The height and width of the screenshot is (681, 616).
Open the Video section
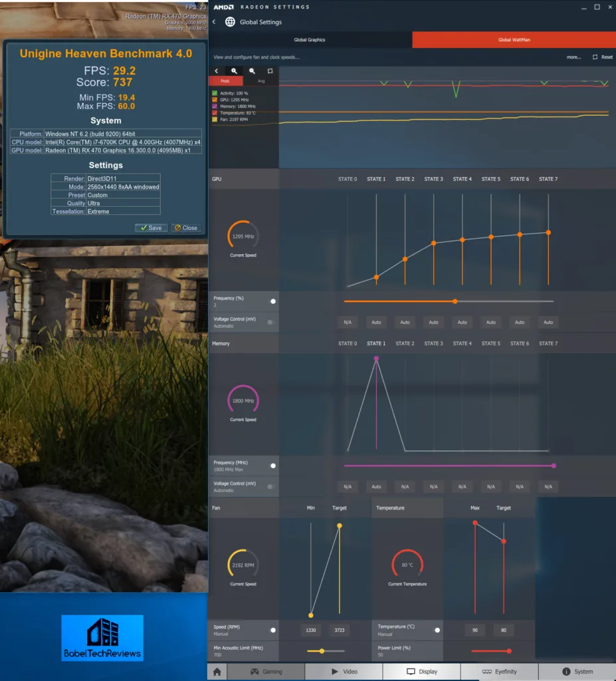click(344, 672)
